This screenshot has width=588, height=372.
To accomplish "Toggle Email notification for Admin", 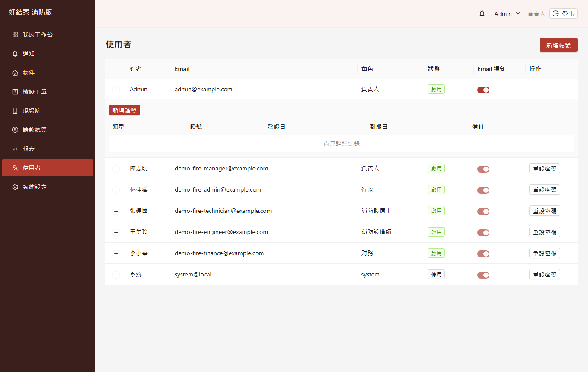I will pos(483,90).
